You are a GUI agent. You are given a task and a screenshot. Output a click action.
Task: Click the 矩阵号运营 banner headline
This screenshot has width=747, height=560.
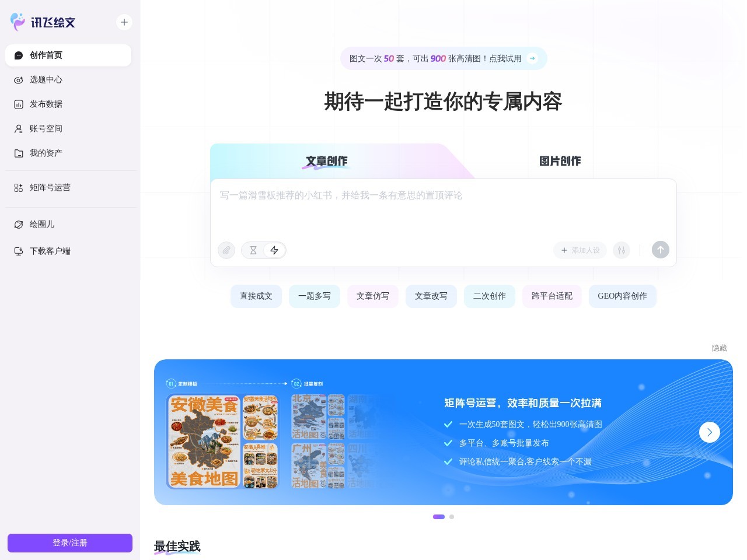523,403
